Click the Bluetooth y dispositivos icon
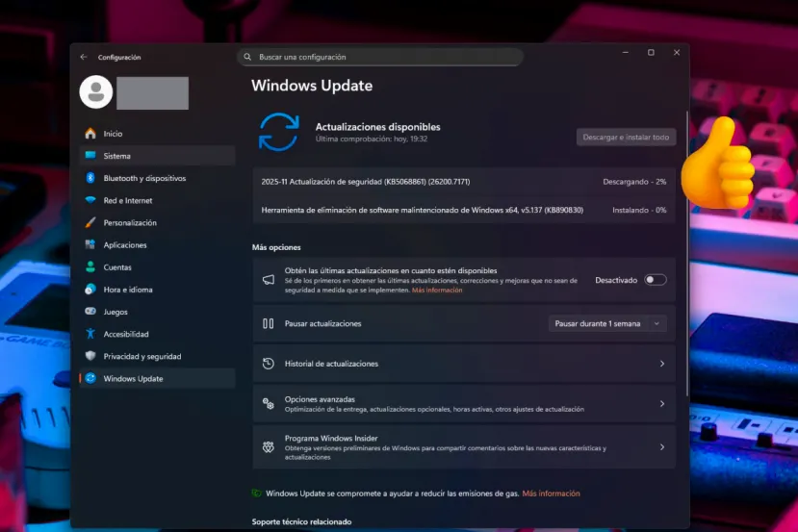The width and height of the screenshot is (798, 532). click(90, 178)
